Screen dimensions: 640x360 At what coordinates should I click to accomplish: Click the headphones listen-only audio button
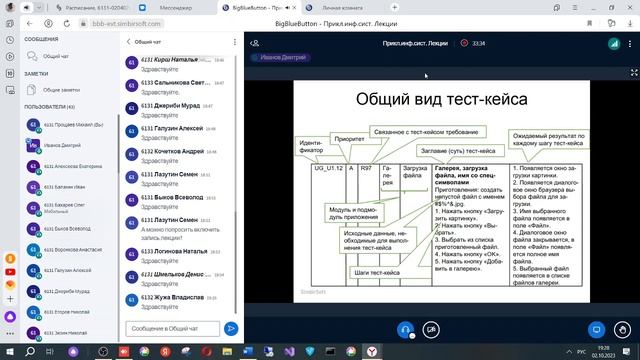(x=405, y=329)
